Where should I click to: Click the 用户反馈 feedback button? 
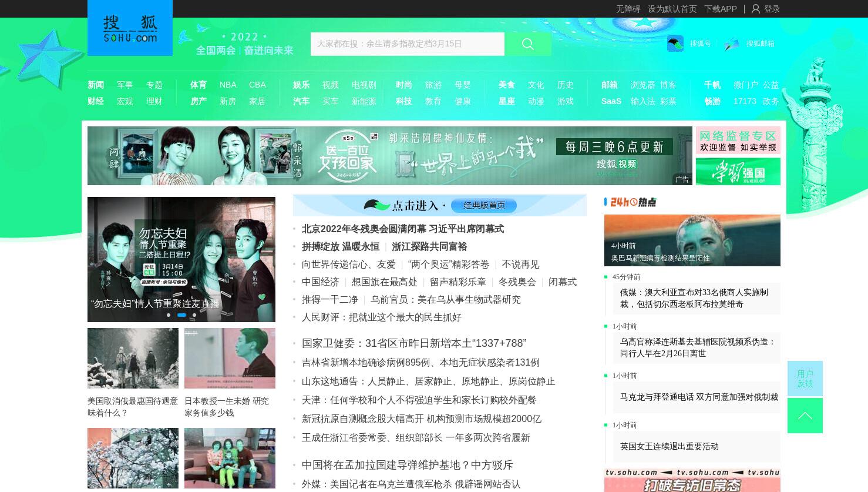tap(805, 379)
